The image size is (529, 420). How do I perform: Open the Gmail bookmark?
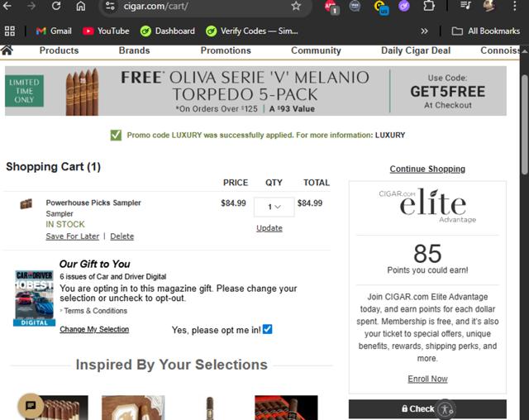coord(54,31)
